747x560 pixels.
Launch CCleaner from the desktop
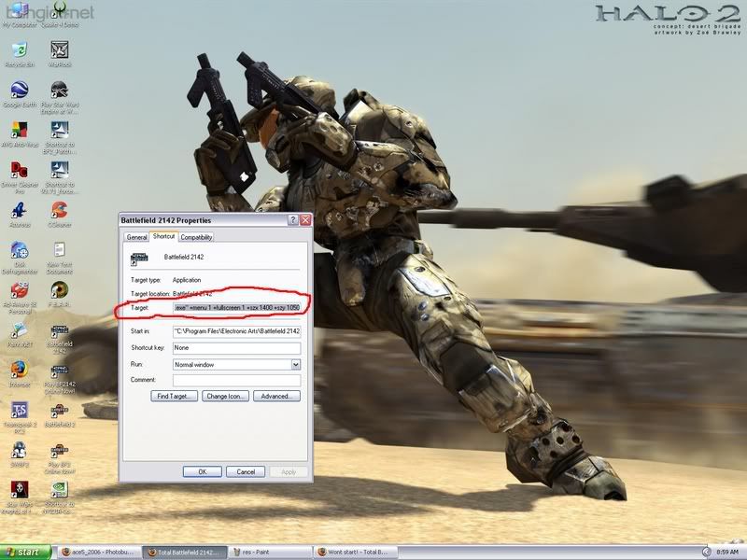pyautogui.click(x=60, y=209)
